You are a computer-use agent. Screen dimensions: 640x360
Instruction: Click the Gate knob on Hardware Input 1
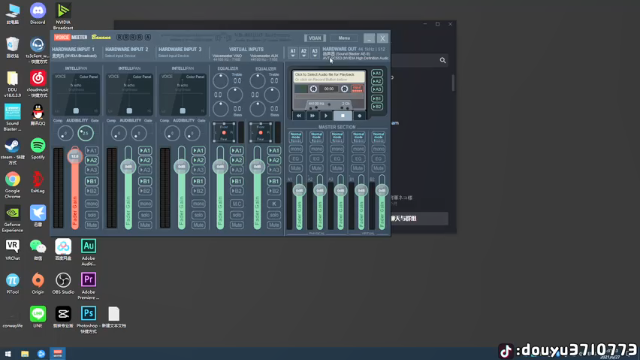[86, 133]
